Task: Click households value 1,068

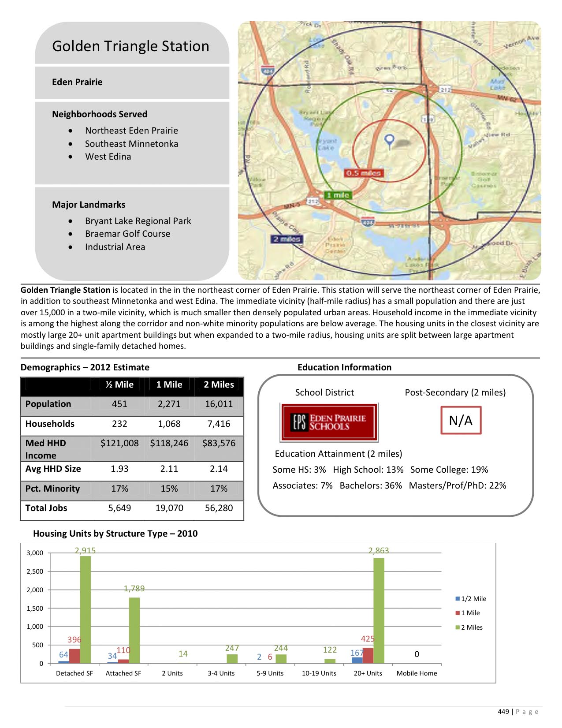Action: 169,424
